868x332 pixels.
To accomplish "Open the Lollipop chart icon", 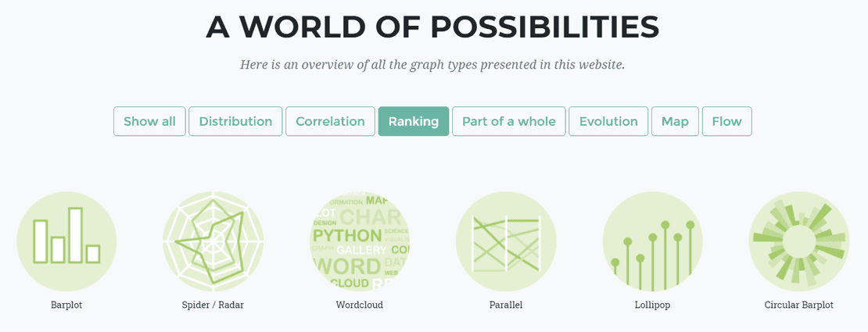I will [x=652, y=241].
